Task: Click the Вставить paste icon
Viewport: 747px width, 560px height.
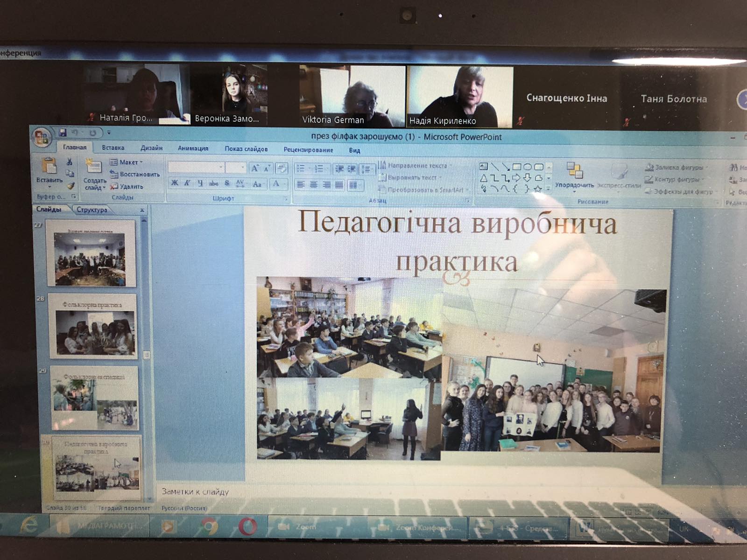Action: [x=49, y=166]
